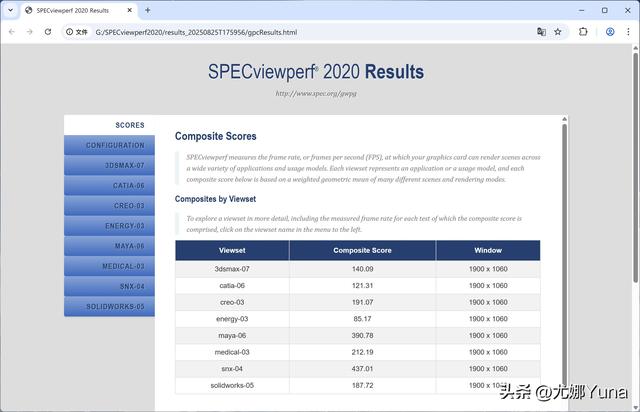640x412 pixels.
Task: Reload the page with the refresh icon
Action: [48, 32]
